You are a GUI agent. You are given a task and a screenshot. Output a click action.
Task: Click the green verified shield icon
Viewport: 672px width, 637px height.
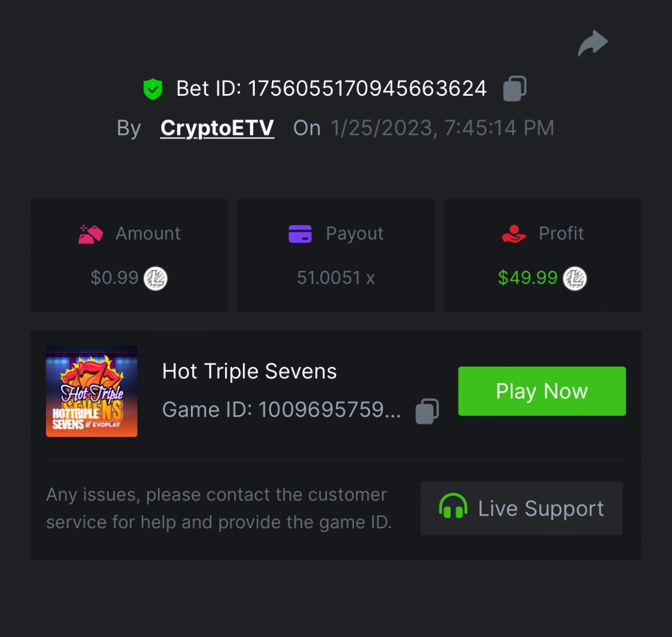(x=153, y=89)
